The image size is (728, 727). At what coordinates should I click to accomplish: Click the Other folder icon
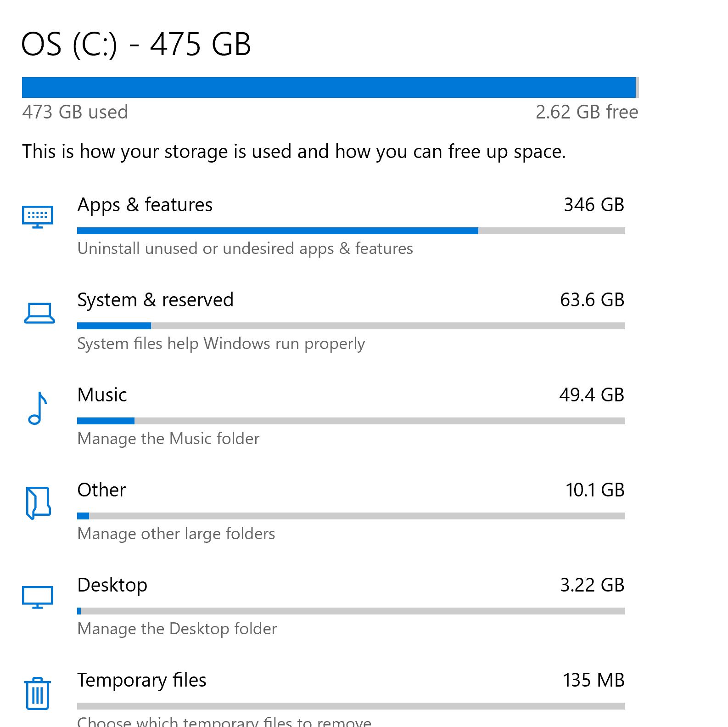(x=38, y=503)
